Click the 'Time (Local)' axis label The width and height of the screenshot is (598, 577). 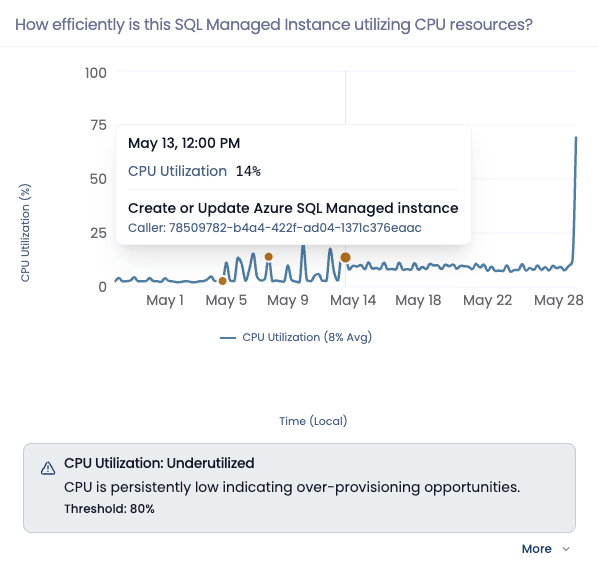coord(313,421)
